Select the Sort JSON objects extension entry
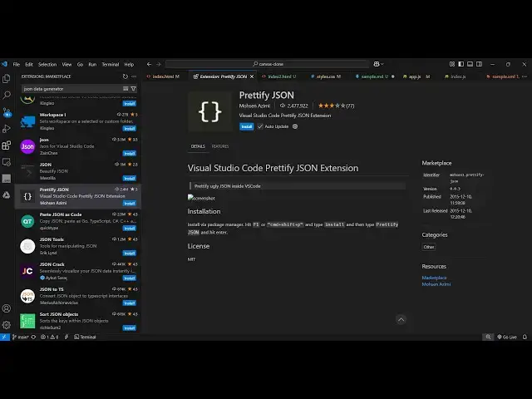The height and width of the screenshot is (399, 532). pos(78,321)
